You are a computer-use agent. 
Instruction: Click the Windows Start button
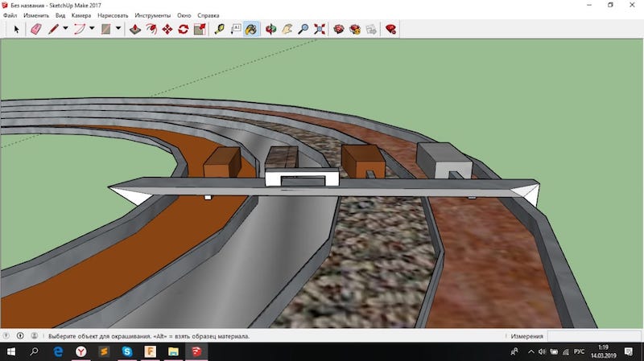11,352
